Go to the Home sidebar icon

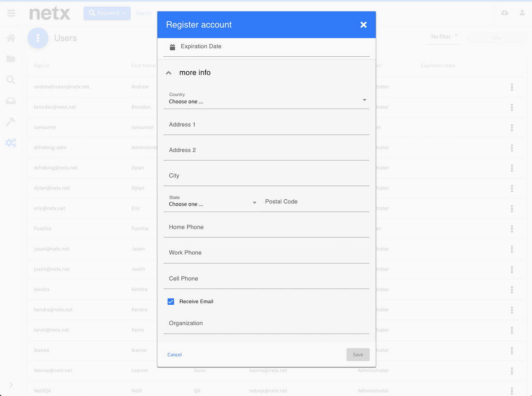pyautogui.click(x=11, y=38)
